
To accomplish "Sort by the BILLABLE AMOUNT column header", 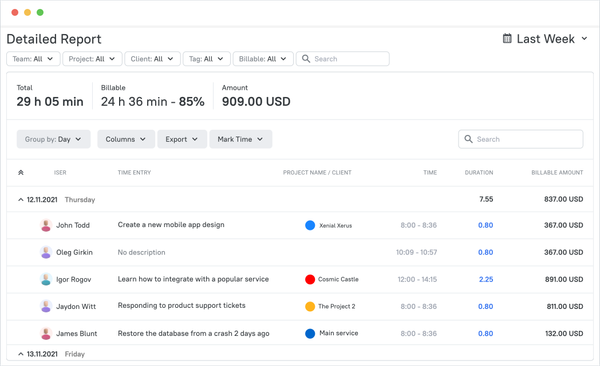I will click(x=557, y=173).
